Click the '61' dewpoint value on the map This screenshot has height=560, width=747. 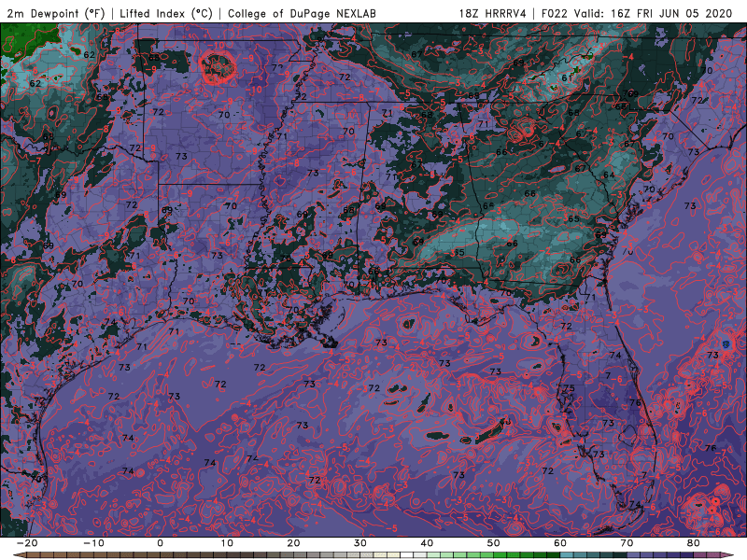point(567,78)
